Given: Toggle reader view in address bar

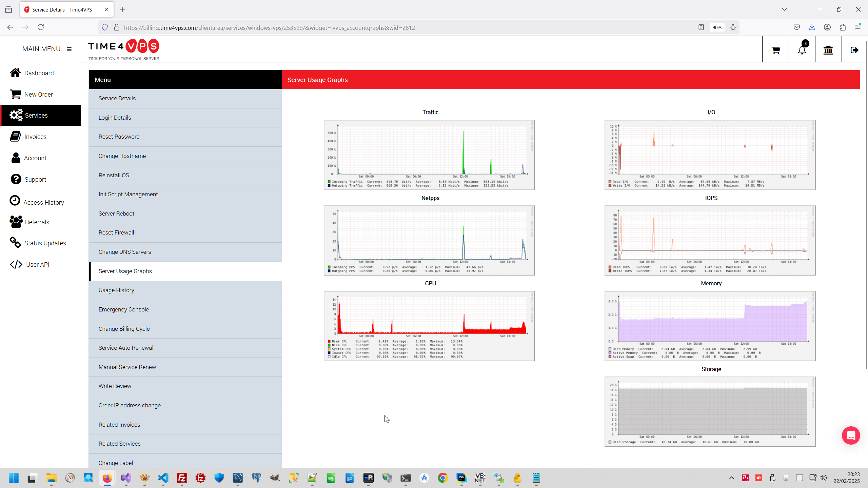Looking at the screenshot, I should 701,27.
